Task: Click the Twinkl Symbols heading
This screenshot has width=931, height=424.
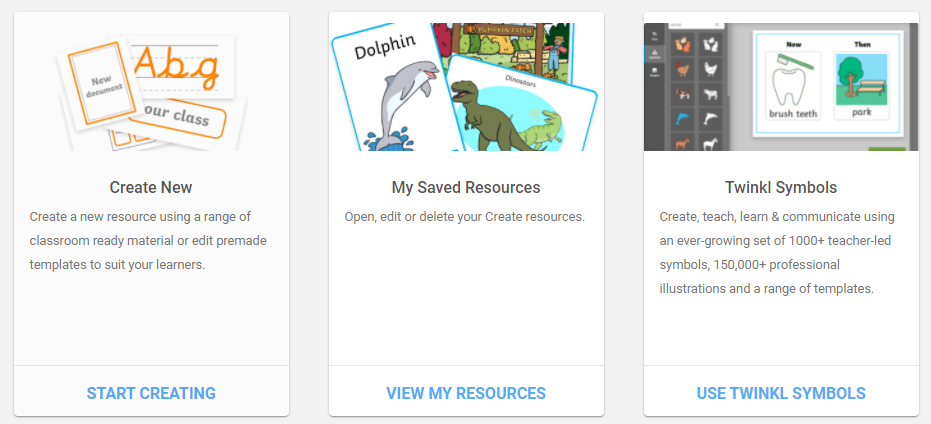Action: pos(781,187)
